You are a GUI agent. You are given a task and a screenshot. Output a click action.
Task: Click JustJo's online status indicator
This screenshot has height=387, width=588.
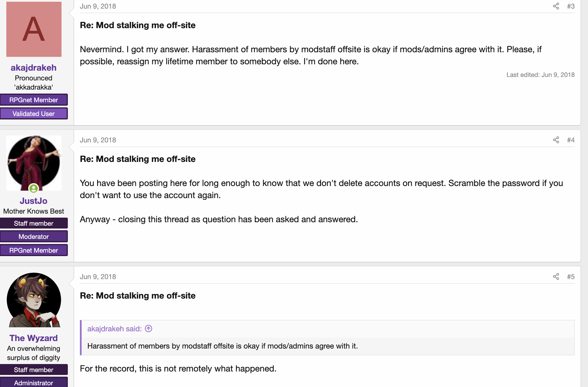[34, 188]
